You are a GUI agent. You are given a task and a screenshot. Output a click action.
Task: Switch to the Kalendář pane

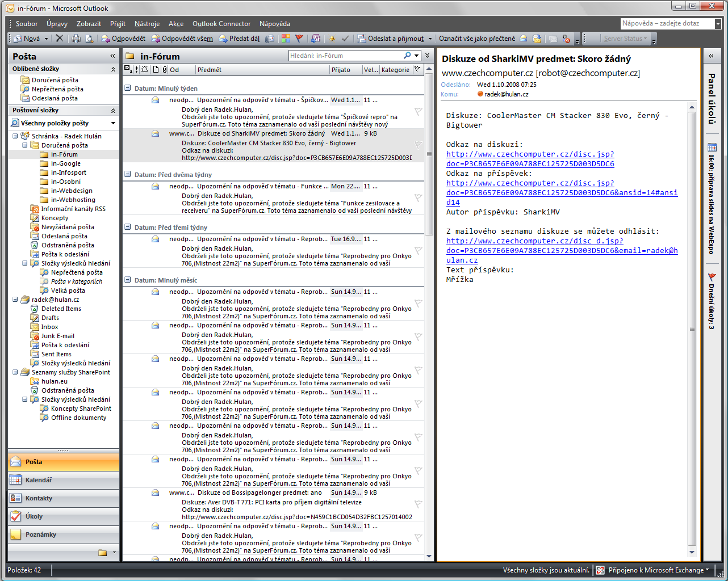click(64, 480)
